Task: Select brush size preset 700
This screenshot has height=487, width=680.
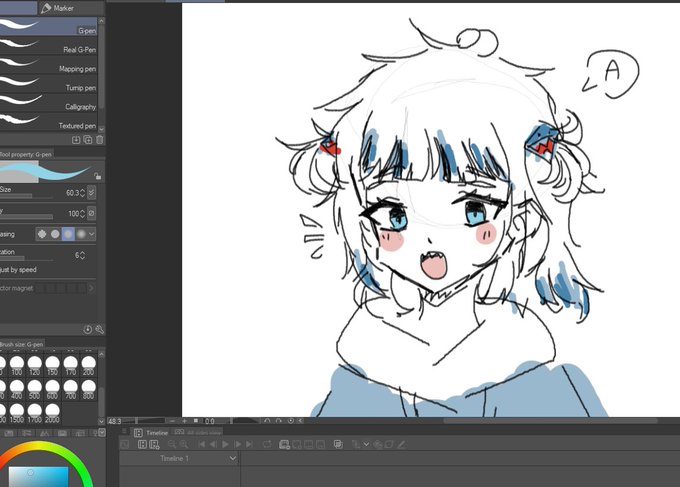Action: pos(71,389)
